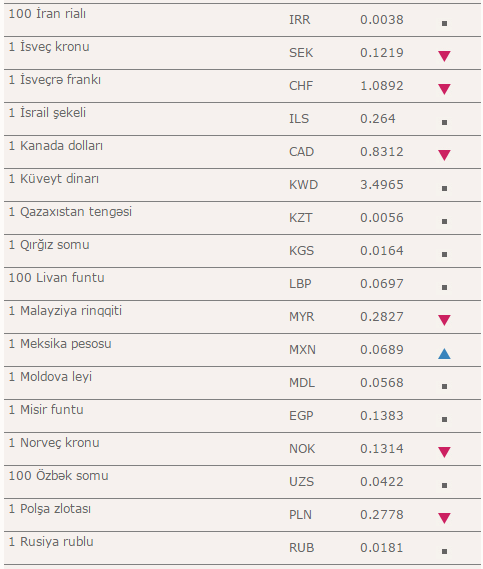
Task: Click the gray unchanged marker for IRR
Action: pos(444,24)
